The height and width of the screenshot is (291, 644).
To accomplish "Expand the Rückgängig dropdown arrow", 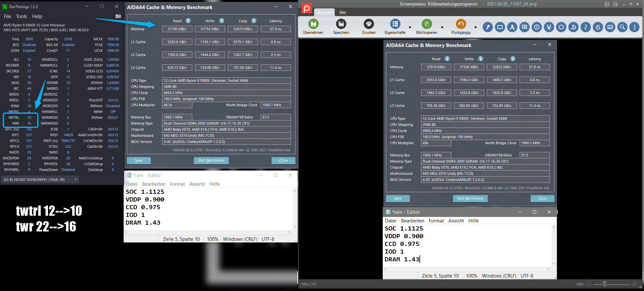I will pos(476,27).
